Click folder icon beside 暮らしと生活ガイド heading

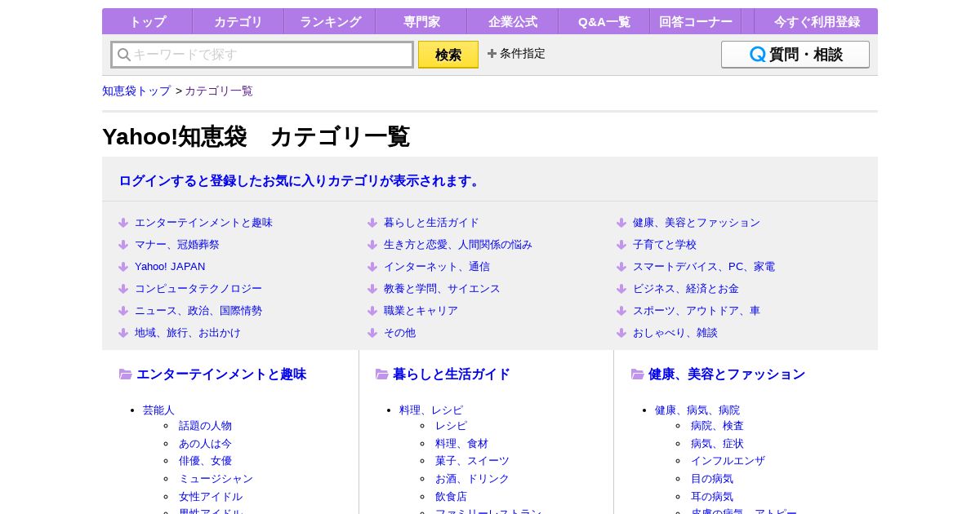pos(382,374)
